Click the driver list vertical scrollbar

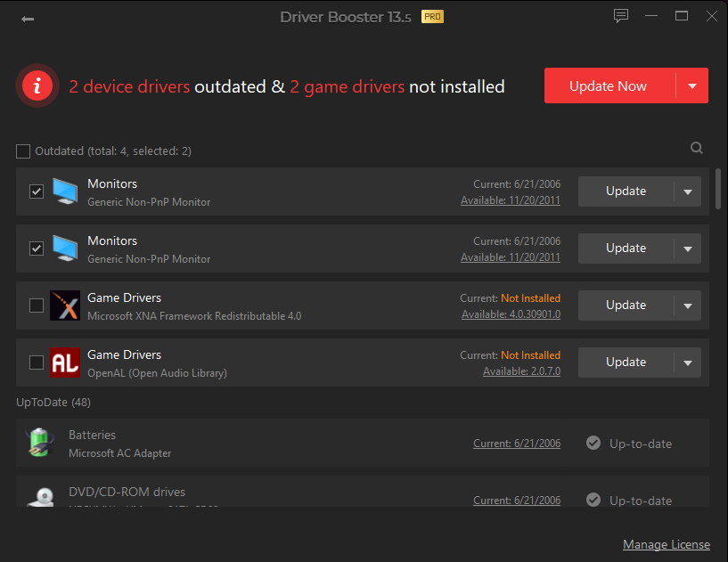718,189
